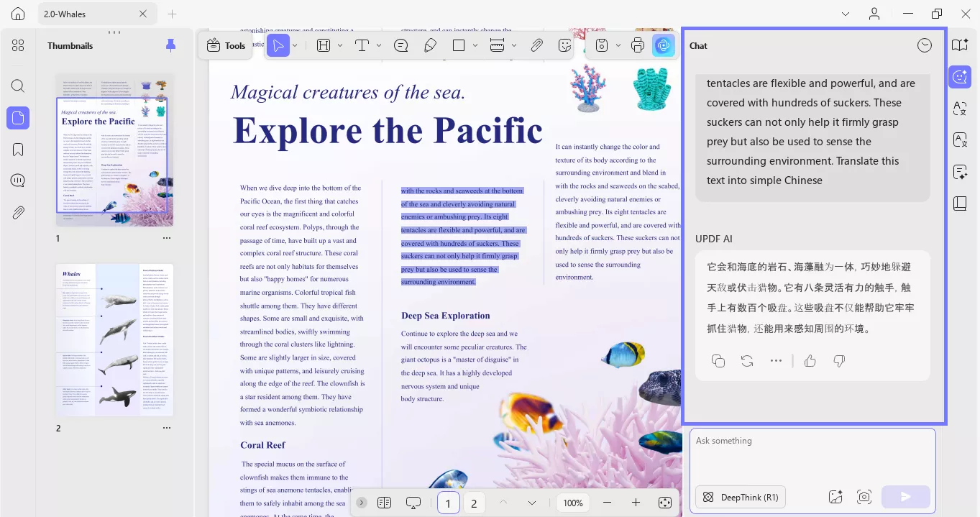Choose the ruler measure tool
This screenshot has height=517, width=980.
(x=497, y=45)
